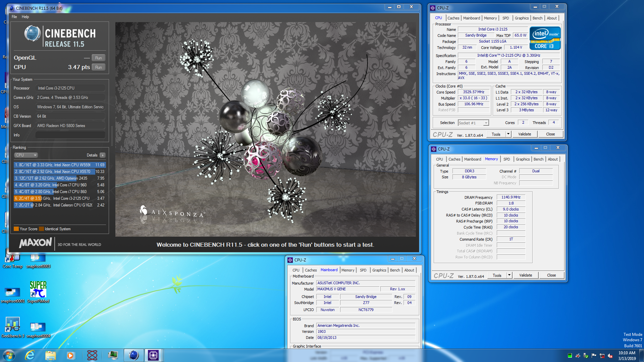Select ranking row AMD Opteron 2435
The image size is (644, 362).
tap(60, 178)
